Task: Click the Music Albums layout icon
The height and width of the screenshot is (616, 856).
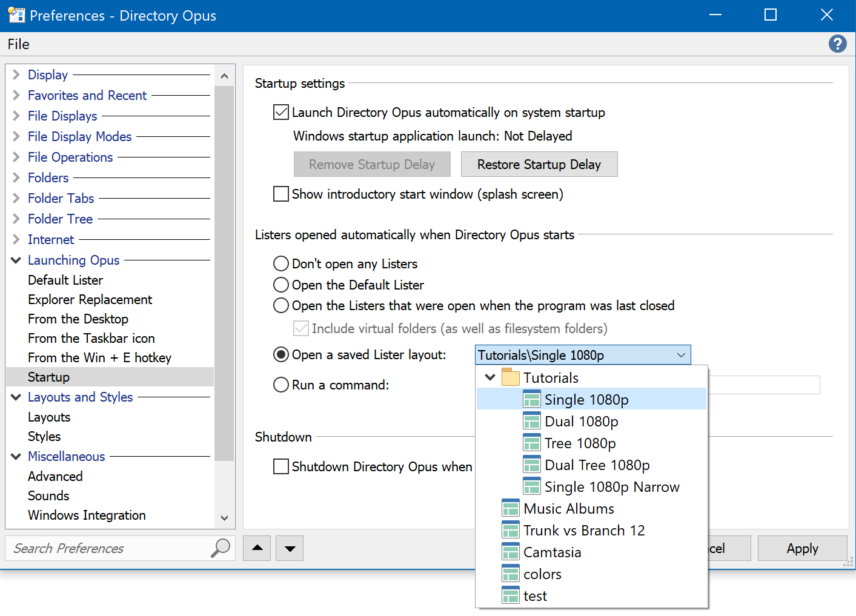Action: [x=511, y=508]
